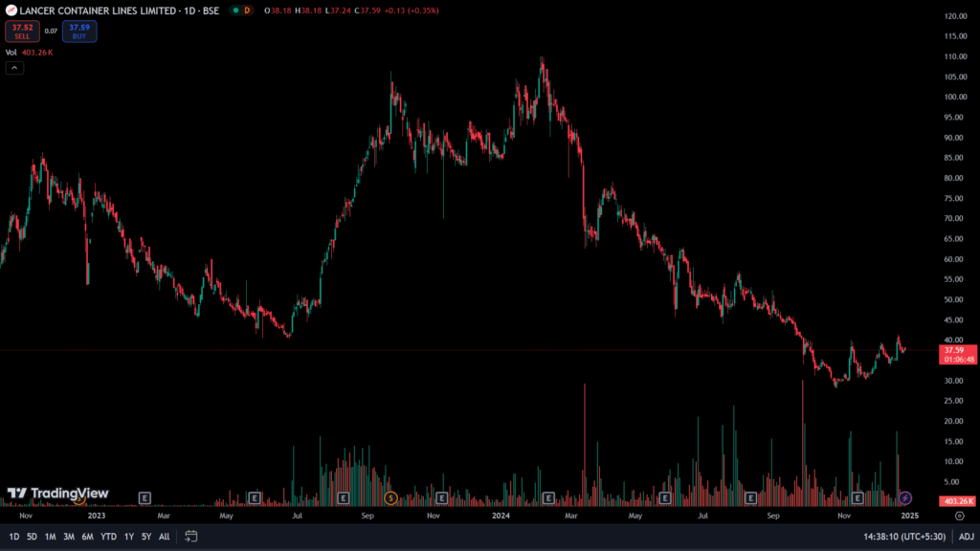The height and width of the screenshot is (551, 980).
Task: Click the +0.13 (+0.35%) change value
Action: 412,11
